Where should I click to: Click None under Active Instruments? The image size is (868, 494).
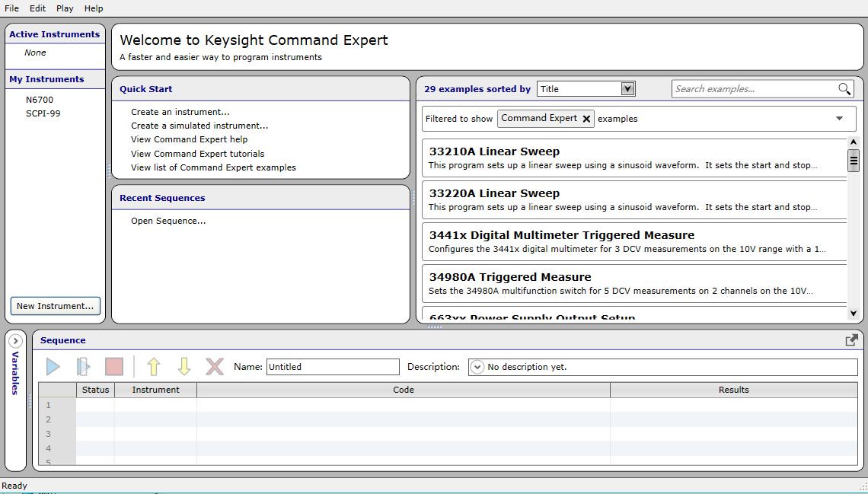coord(35,53)
